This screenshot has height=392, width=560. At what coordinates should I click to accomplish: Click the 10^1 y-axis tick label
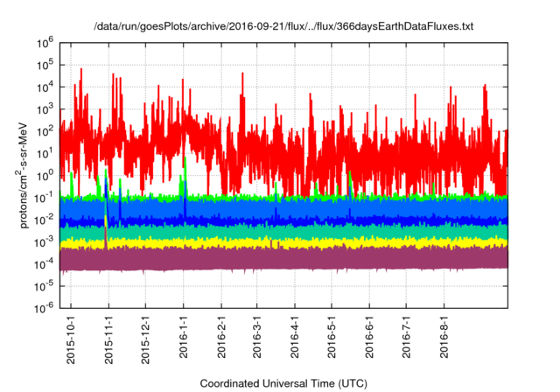point(45,154)
